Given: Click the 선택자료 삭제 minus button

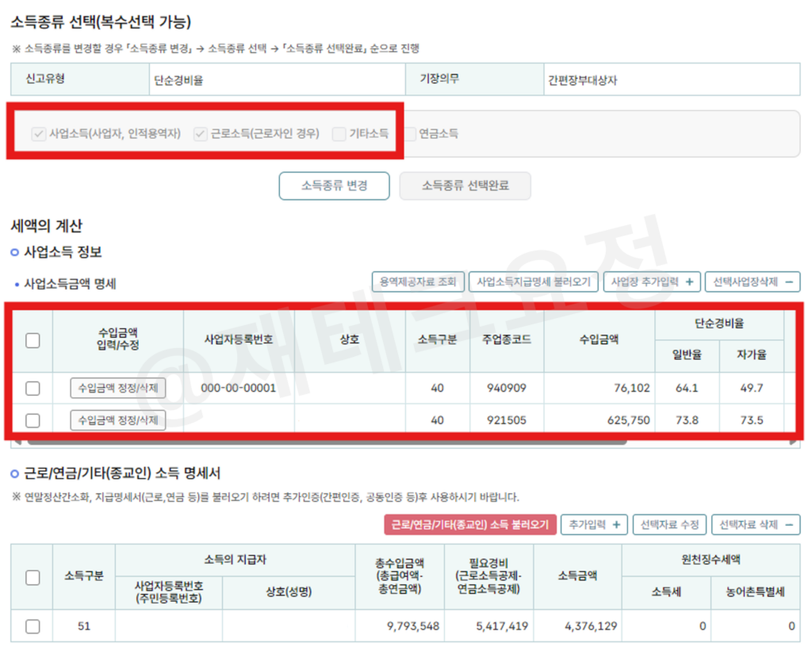Looking at the screenshot, I should 756,525.
